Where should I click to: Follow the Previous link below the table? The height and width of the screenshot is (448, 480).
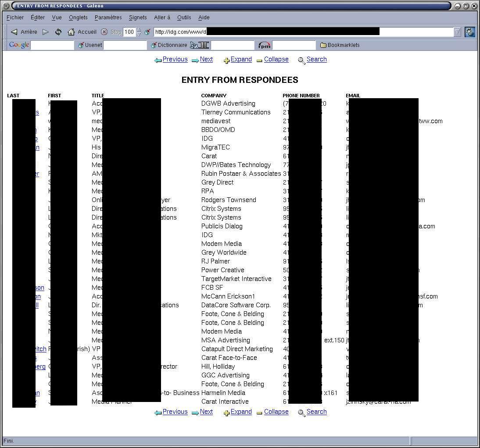pos(175,412)
